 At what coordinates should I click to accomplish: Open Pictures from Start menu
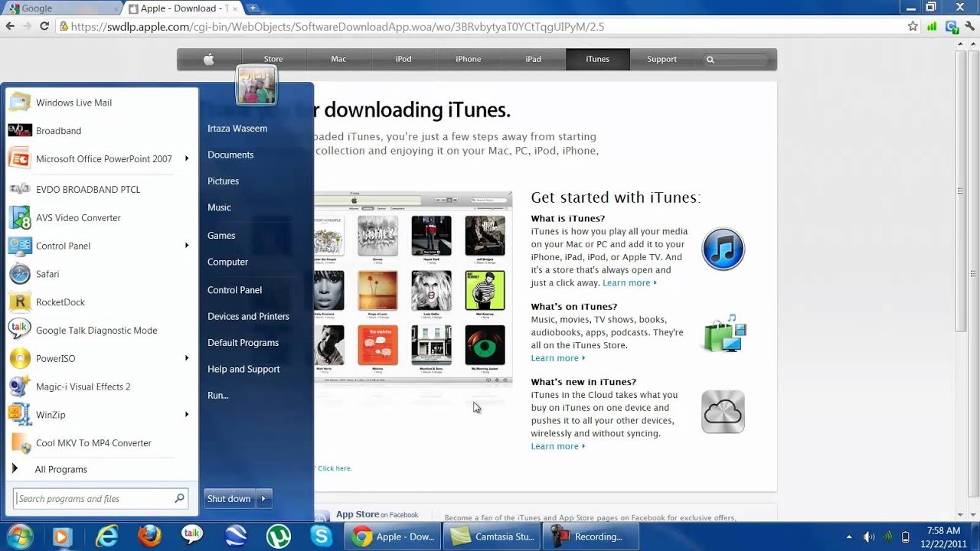(223, 181)
